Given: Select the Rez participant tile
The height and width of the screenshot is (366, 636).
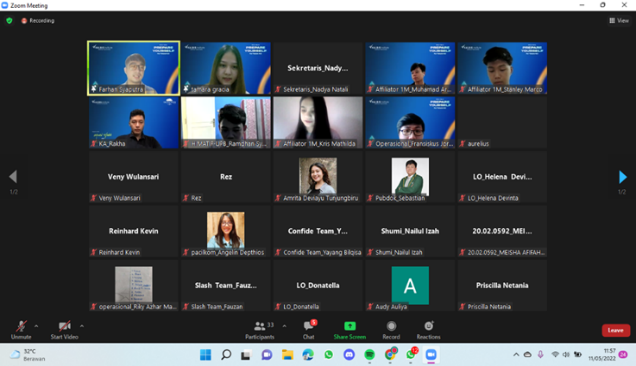Looking at the screenshot, I should 226,177.
